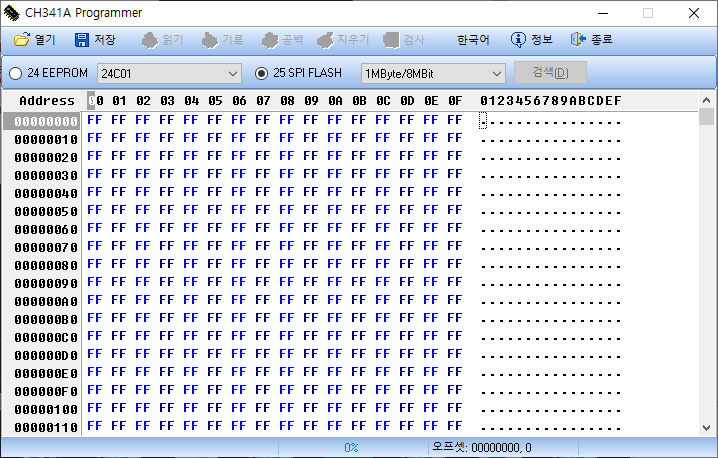This screenshot has width=718, height=458.
Task: Click the Verify (검사) chip icon
Action: pyautogui.click(x=391, y=40)
